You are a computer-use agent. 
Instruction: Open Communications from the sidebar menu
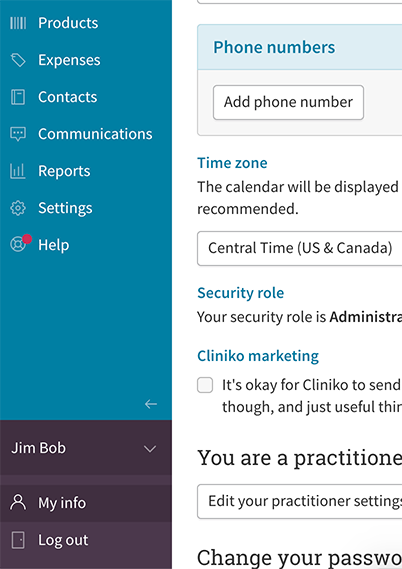click(x=95, y=134)
